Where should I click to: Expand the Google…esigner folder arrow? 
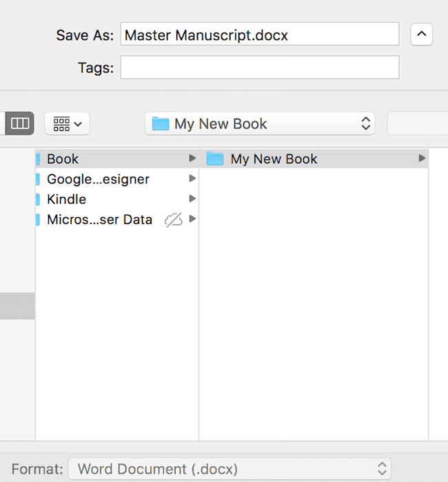(192, 179)
